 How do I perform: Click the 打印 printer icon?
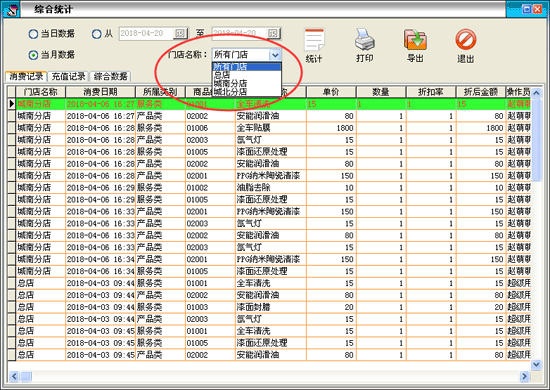coord(365,39)
